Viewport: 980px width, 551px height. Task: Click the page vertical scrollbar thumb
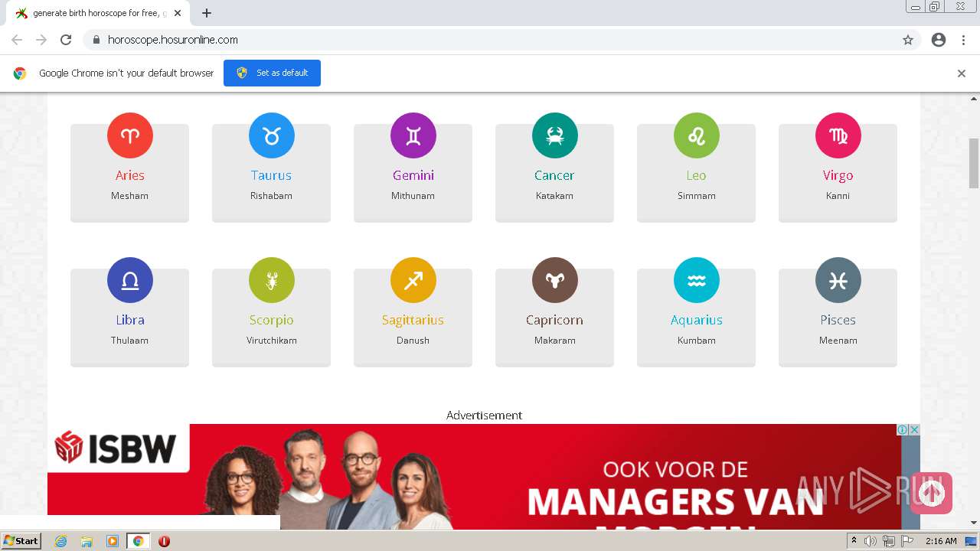(x=974, y=163)
